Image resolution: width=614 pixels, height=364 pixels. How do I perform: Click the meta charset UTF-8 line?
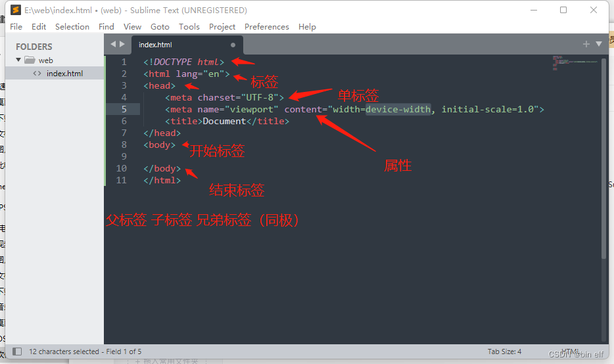coord(224,97)
